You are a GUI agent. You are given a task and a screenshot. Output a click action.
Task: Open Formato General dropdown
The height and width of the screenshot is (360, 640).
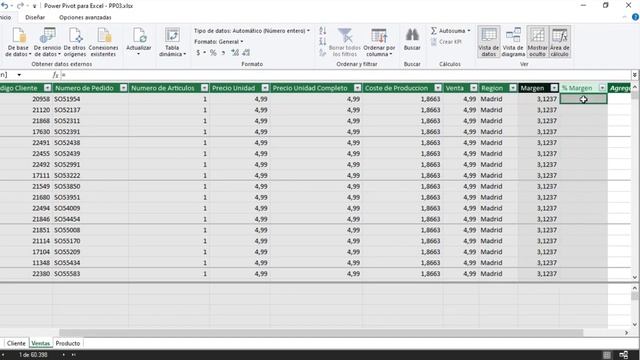click(219, 42)
